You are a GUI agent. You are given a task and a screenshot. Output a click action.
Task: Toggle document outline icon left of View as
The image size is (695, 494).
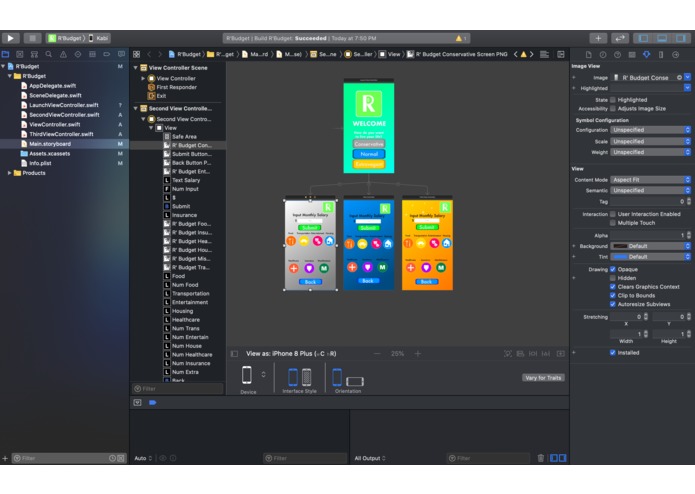(x=234, y=354)
